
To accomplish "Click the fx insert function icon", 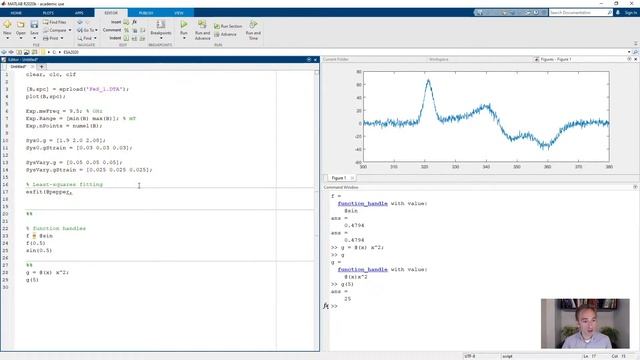I will (134, 22).
